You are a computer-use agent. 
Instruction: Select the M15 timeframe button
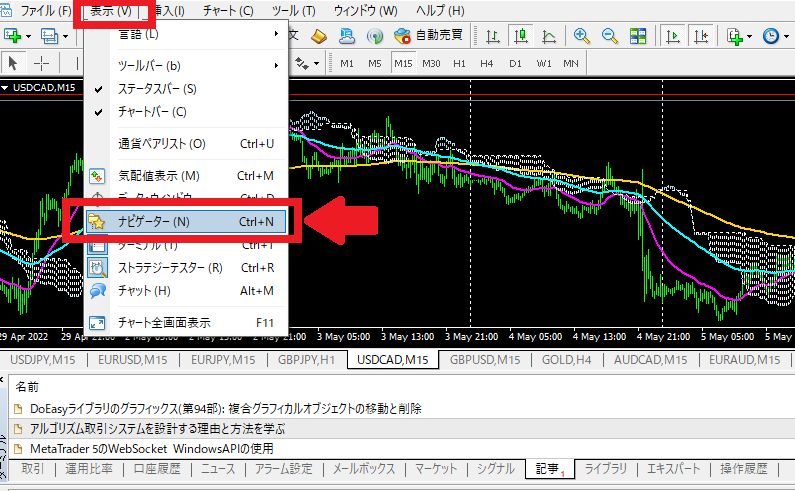tap(403, 63)
